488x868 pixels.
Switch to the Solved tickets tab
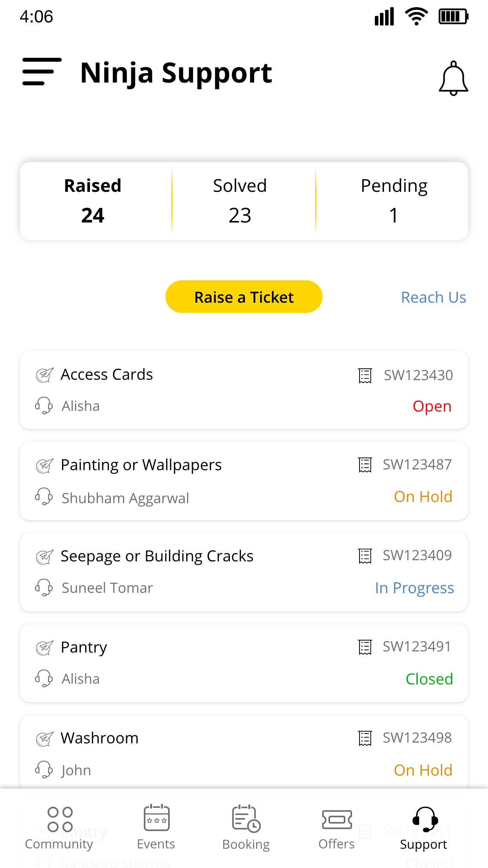(240, 200)
